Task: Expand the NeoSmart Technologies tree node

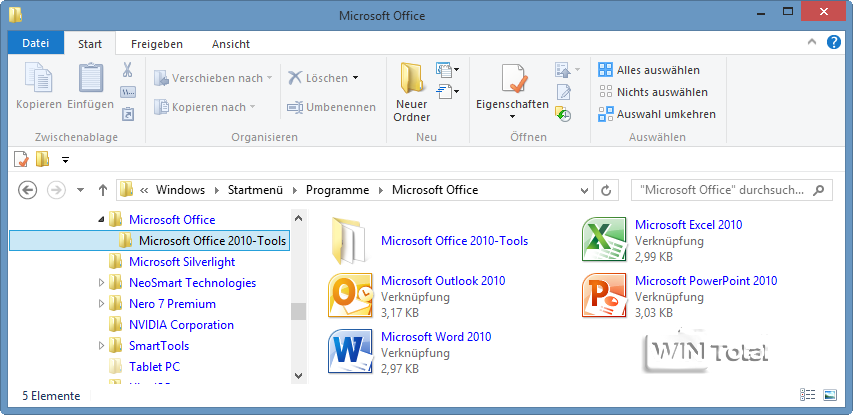Action: 101,283
